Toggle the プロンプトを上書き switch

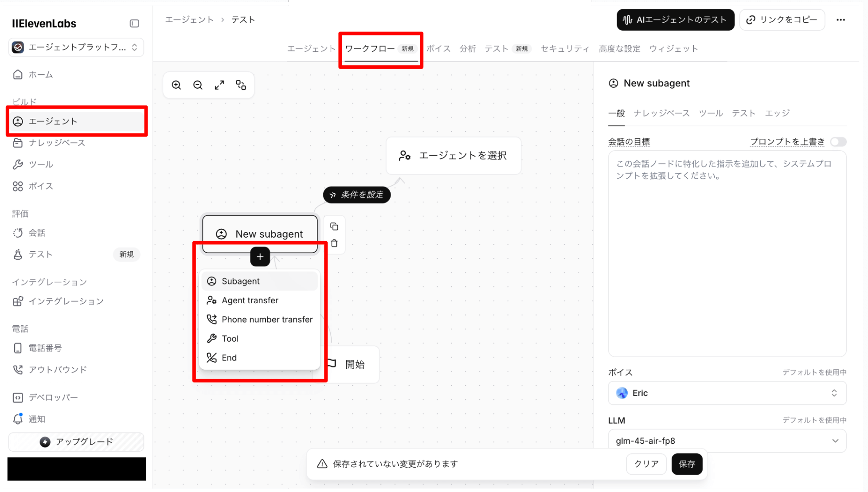[838, 142]
